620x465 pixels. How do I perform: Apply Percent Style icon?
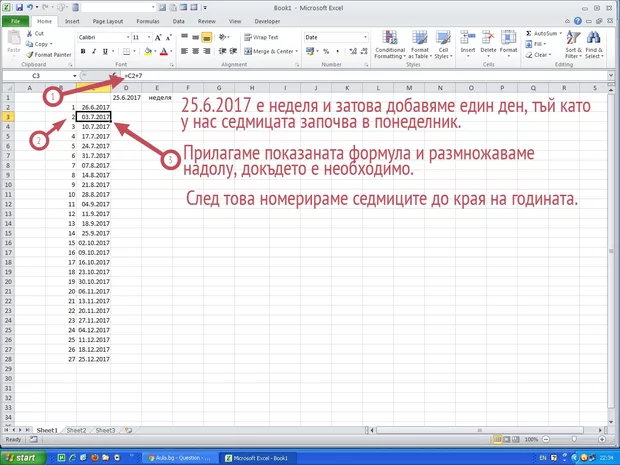click(326, 51)
